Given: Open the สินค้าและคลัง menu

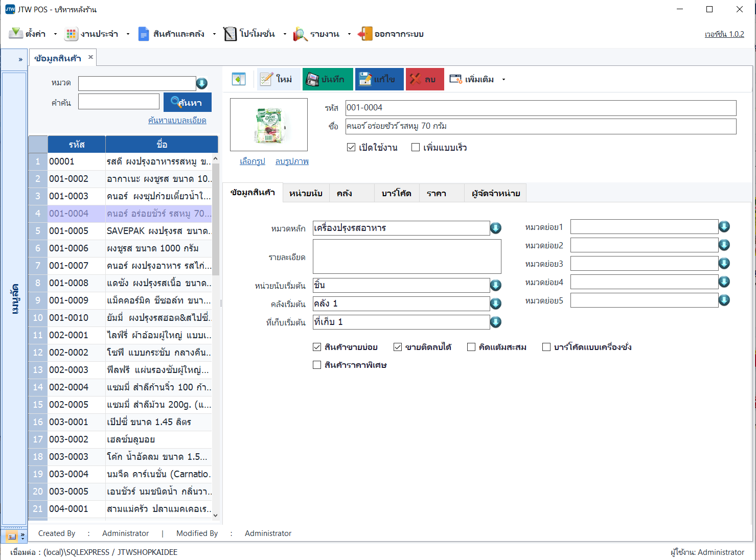Looking at the screenshot, I should coord(177,34).
